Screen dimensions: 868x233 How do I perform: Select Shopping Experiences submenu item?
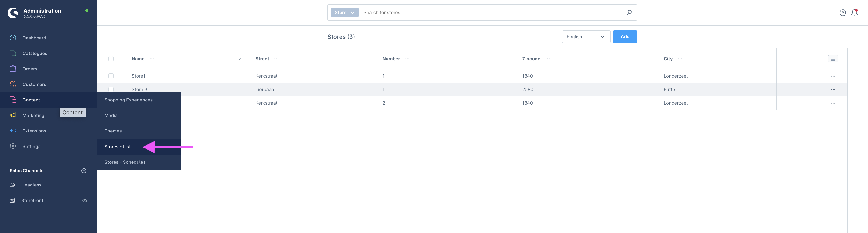128,100
